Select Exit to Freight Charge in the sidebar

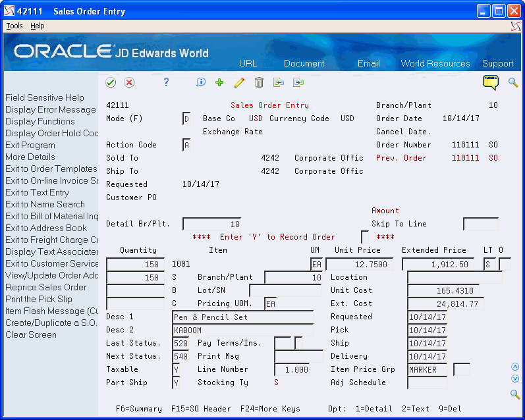point(52,240)
